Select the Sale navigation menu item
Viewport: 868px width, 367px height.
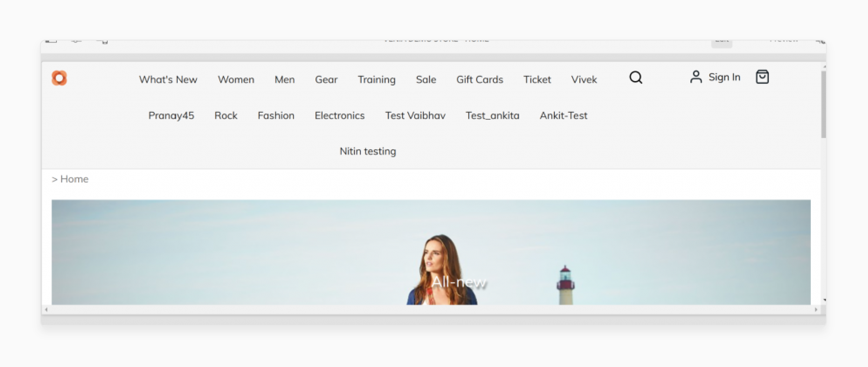426,78
